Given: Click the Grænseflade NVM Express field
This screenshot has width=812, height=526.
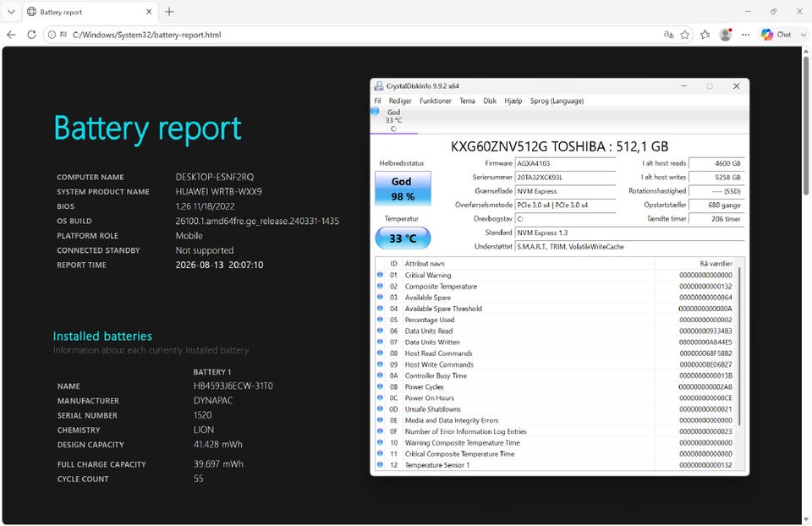Looking at the screenshot, I should (x=565, y=191).
